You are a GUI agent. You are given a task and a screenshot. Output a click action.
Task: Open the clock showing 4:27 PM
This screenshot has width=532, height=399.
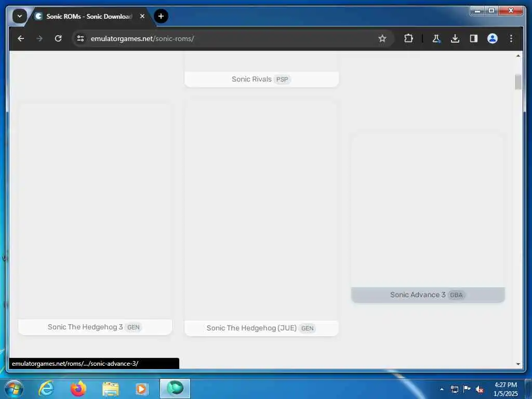pos(506,389)
